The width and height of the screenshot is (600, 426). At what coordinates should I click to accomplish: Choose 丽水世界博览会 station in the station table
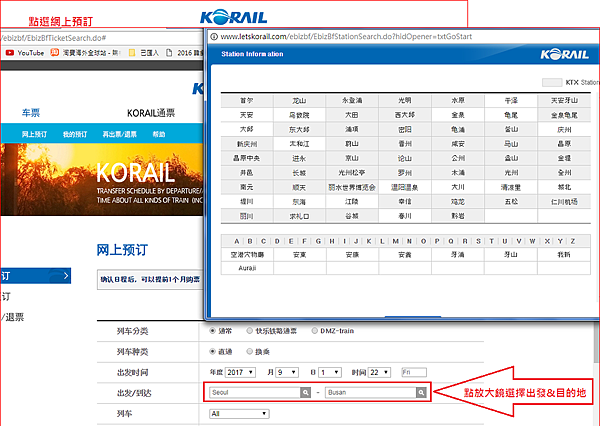point(352,187)
